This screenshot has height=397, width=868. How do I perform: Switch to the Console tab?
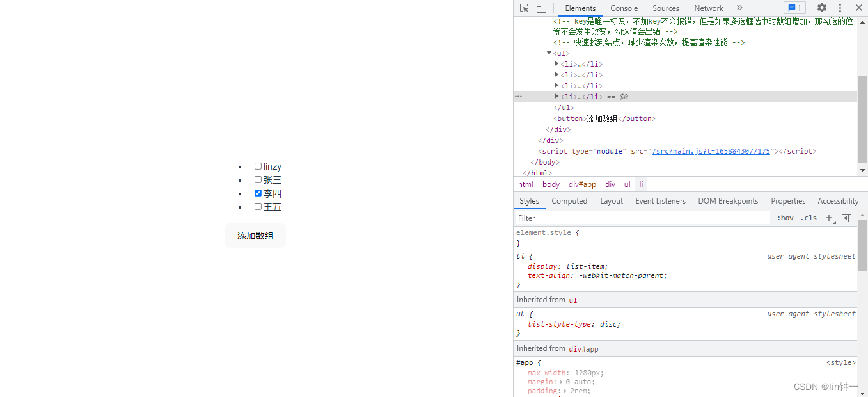coord(624,8)
